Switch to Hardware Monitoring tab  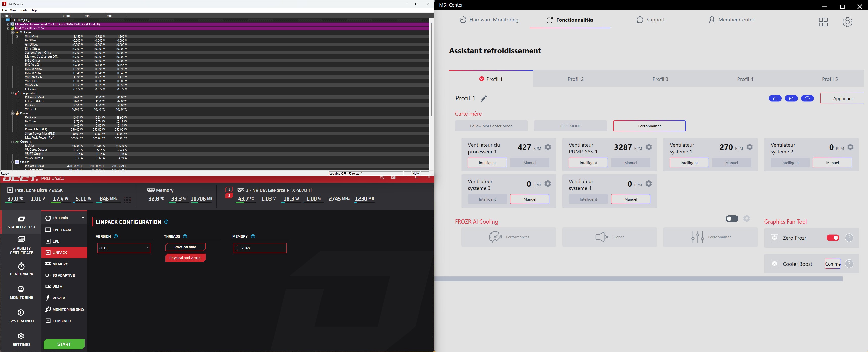click(x=489, y=20)
